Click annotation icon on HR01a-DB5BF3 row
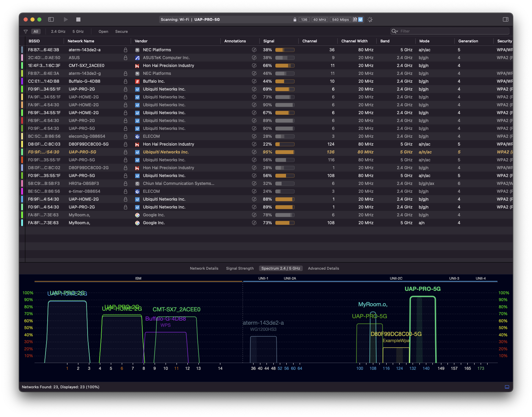Screen dimensions: 532x417 (254, 184)
